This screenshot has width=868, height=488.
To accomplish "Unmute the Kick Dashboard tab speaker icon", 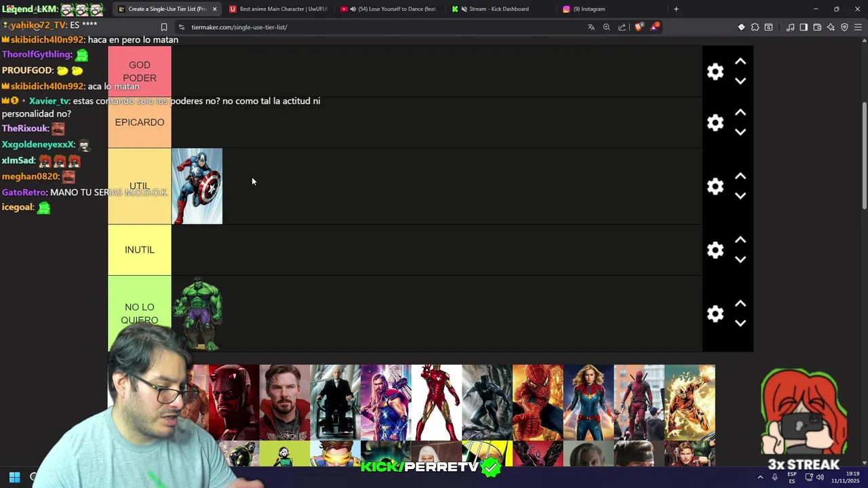I will pyautogui.click(x=464, y=9).
